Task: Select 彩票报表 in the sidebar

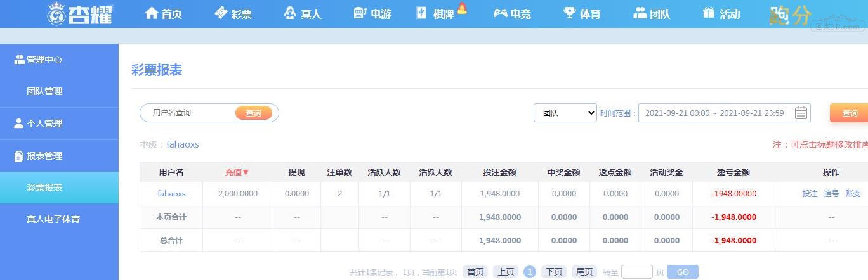Action: (x=59, y=188)
